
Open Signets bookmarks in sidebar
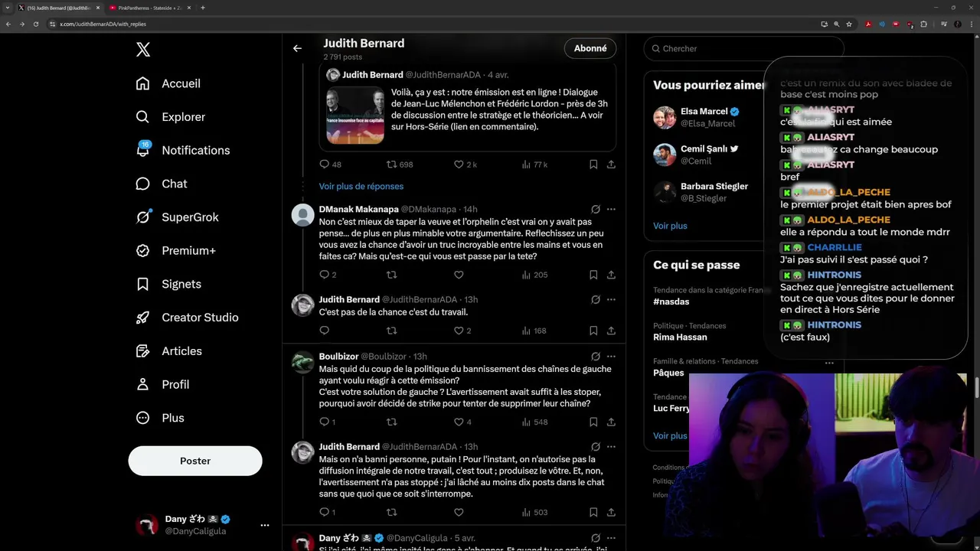coord(168,284)
